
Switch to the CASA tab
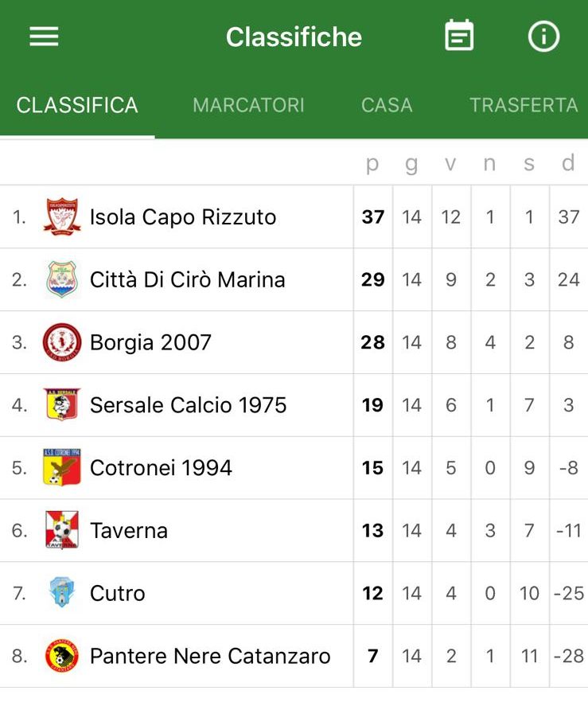387,105
